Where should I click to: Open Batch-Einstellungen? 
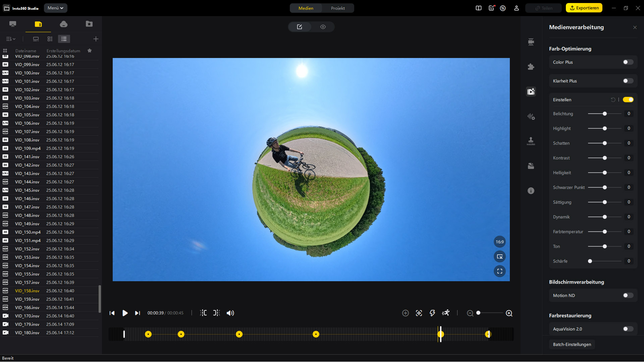572,345
